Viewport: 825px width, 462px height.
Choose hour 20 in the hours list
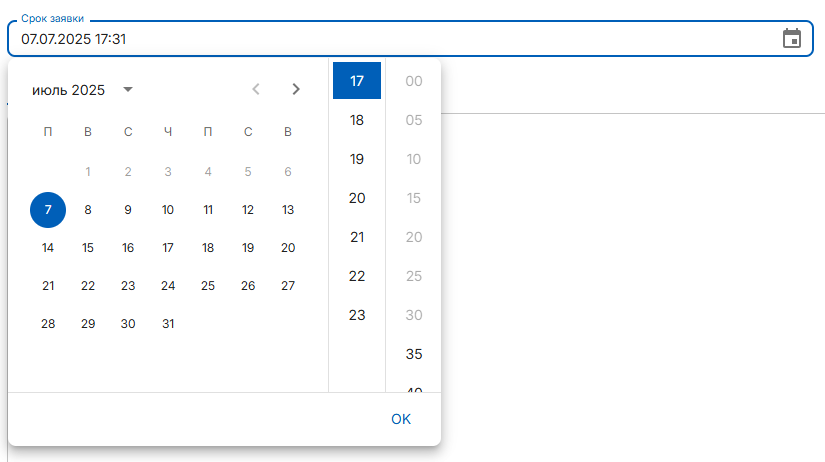(x=357, y=198)
